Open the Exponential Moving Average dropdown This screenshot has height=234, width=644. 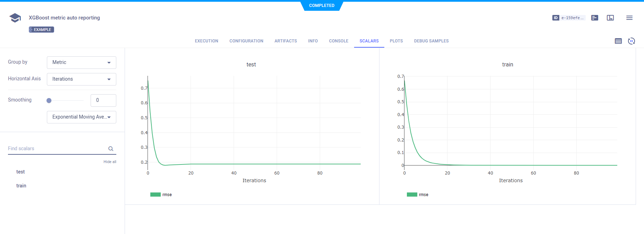[x=81, y=117]
